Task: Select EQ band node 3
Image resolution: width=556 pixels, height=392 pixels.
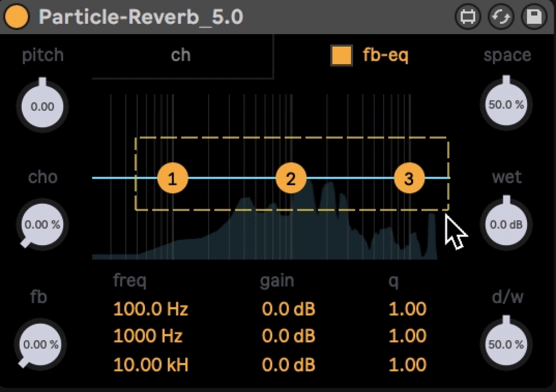Action: tap(409, 178)
